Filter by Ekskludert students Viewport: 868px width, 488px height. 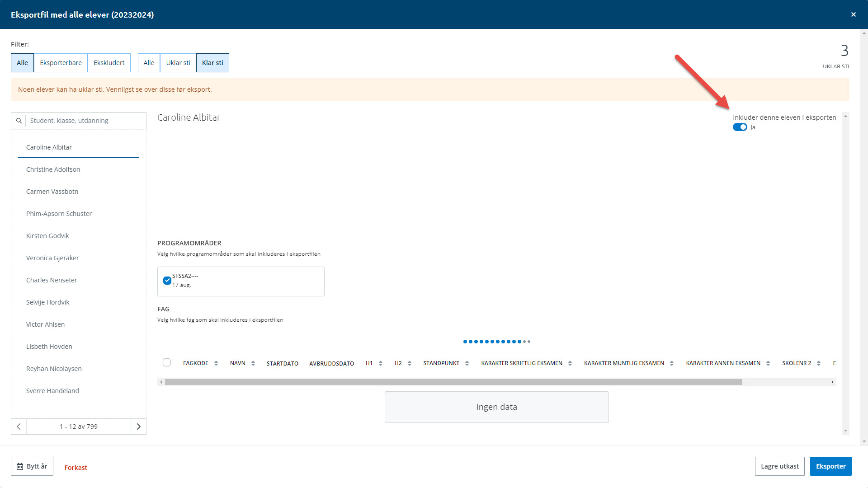point(109,63)
